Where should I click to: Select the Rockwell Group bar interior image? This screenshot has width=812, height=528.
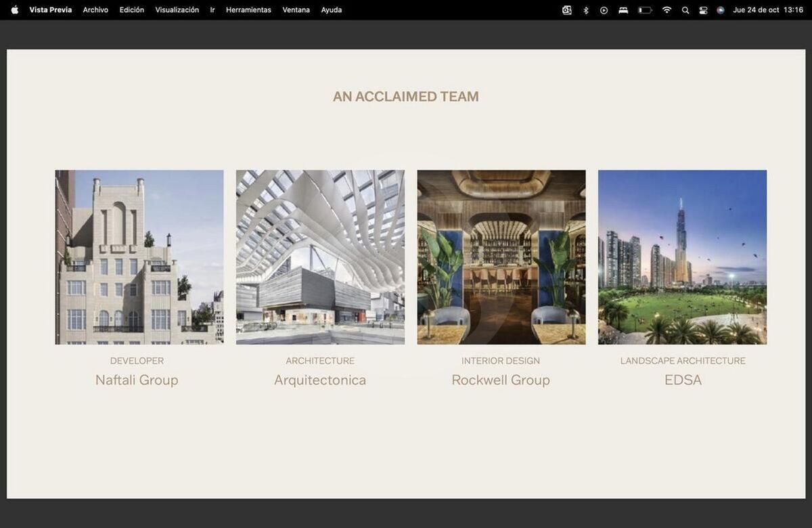[501, 257]
